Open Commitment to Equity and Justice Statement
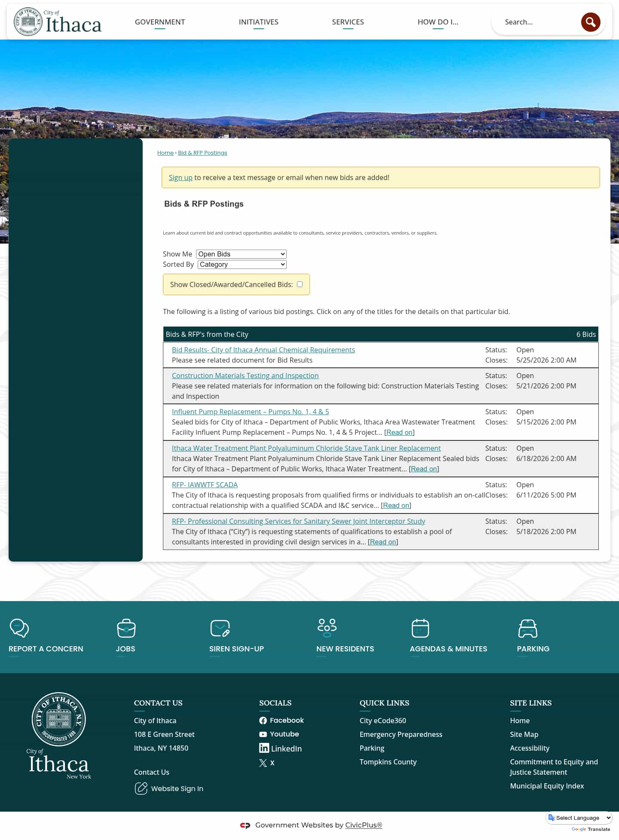The image size is (619, 840). click(x=554, y=767)
